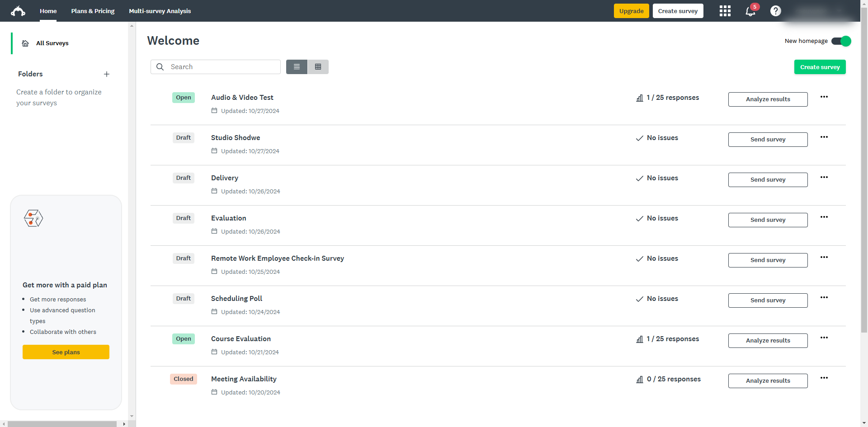Screen dimensions: 868x427
Task: Open more options for Meeting Availability
Action: pos(824,378)
